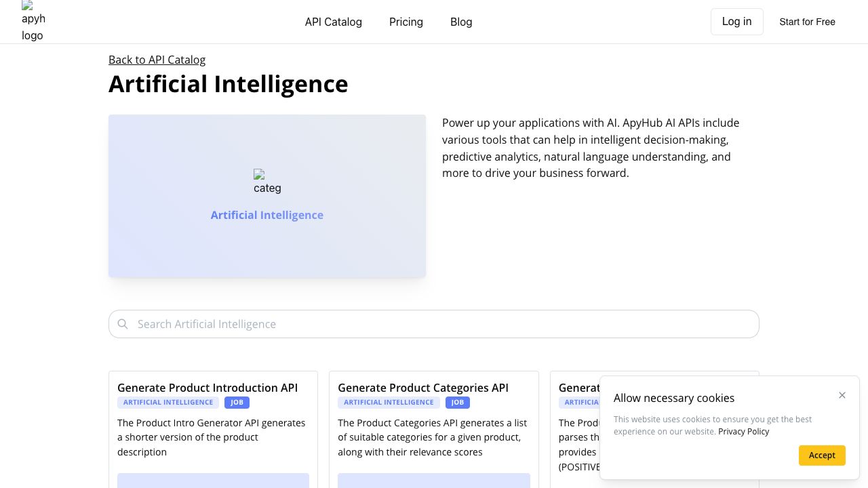This screenshot has height=488, width=868.
Task: Open Generate Product Introduction API card title
Action: [x=208, y=388]
